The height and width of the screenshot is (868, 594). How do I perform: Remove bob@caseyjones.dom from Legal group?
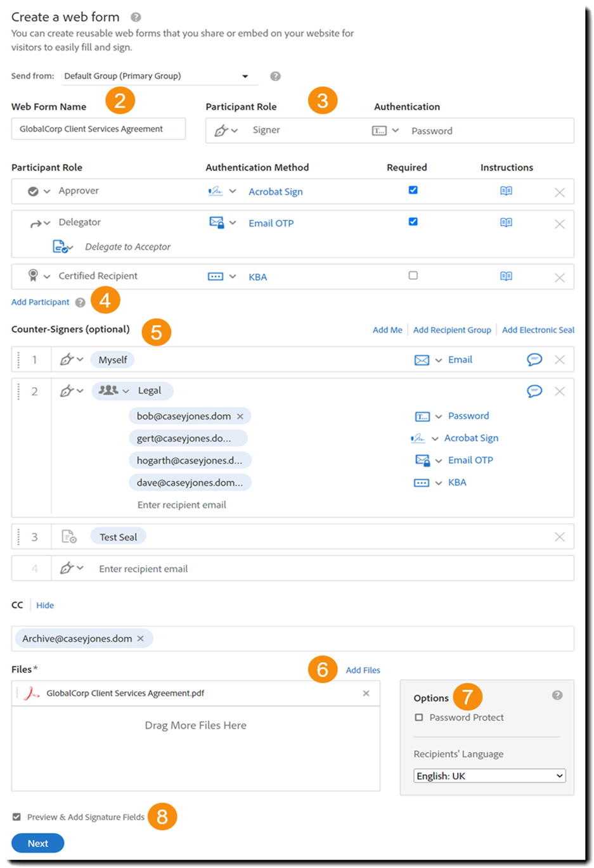click(x=240, y=416)
